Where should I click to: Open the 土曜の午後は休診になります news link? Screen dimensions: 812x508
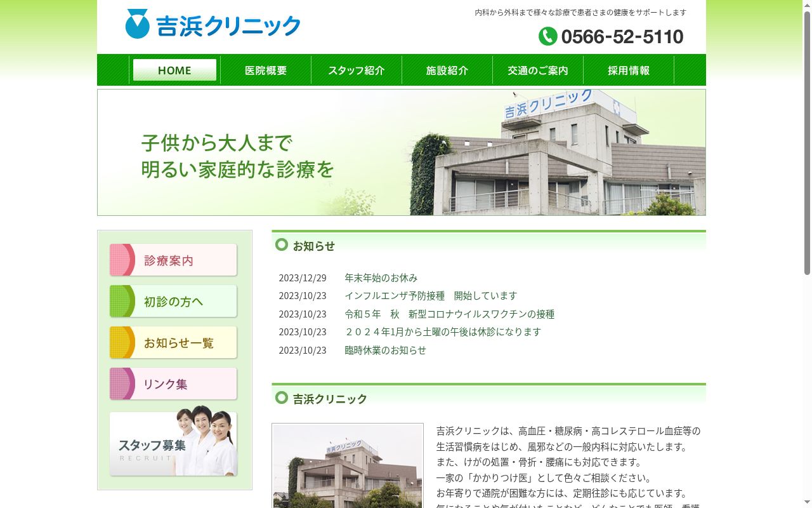pyautogui.click(x=443, y=331)
